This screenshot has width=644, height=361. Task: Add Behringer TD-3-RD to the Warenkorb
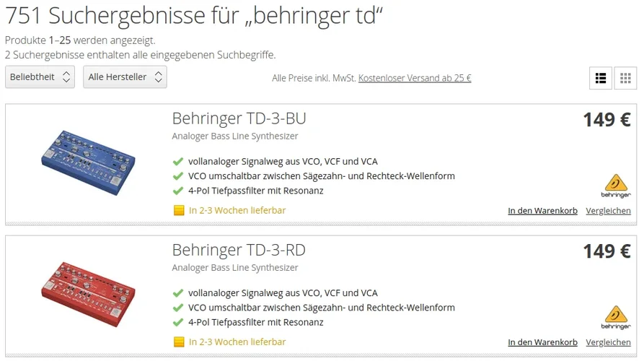point(542,342)
